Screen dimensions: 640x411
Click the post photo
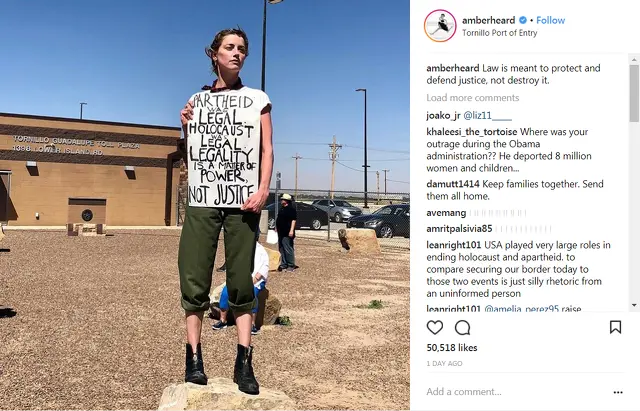205,205
